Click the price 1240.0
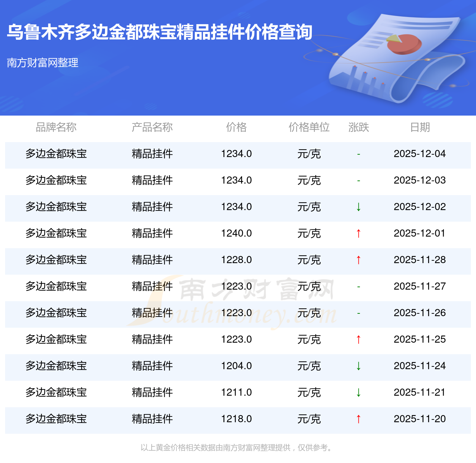Viewport: 476px width, 463px height. pyautogui.click(x=236, y=233)
